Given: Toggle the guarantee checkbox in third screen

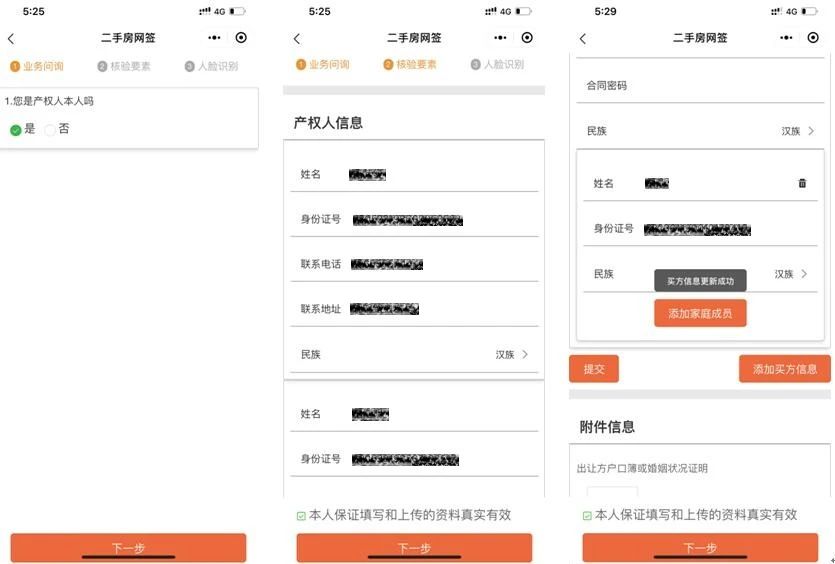Looking at the screenshot, I should 587,516.
